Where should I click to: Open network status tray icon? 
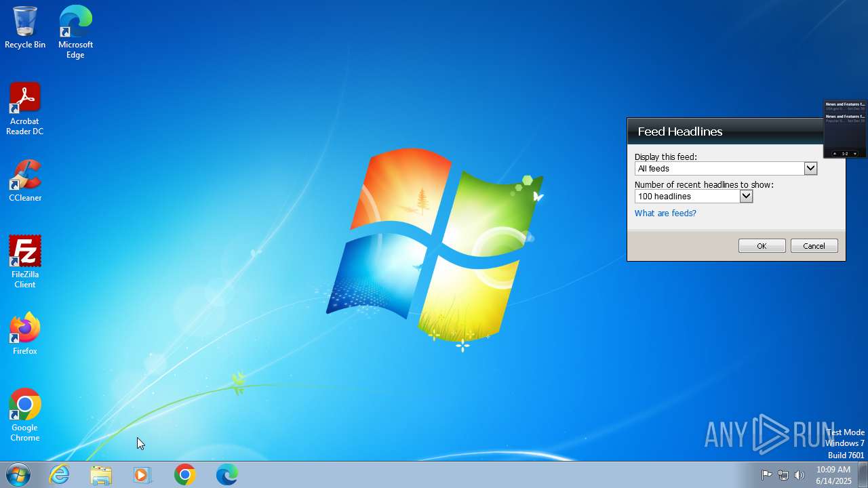(x=783, y=475)
